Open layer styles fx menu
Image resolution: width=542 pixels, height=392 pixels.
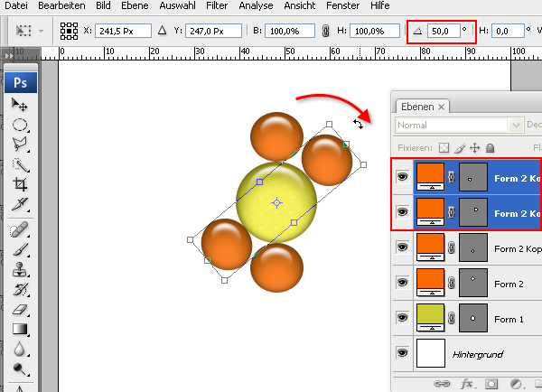click(467, 383)
